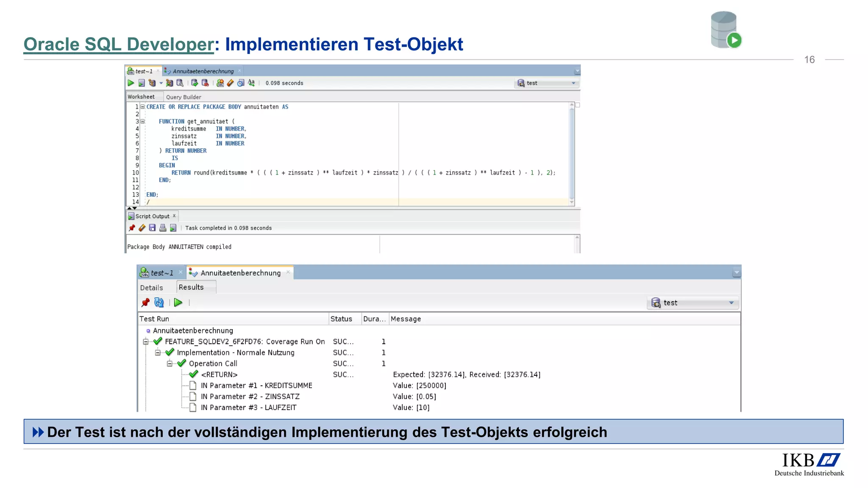Click the Explain Plan icon in worksheet toolbar
Screen dimensions: 868x488
tap(152, 83)
